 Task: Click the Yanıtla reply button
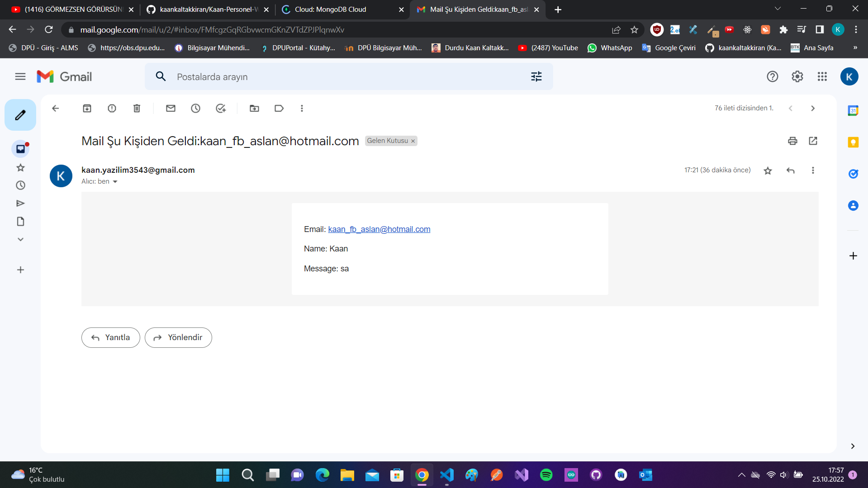110,337
